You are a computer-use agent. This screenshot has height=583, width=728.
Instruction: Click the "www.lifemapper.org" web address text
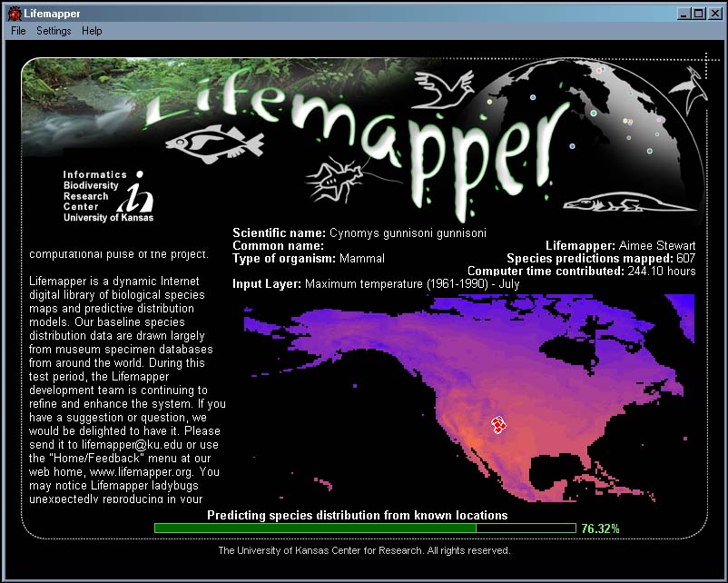tap(141, 472)
